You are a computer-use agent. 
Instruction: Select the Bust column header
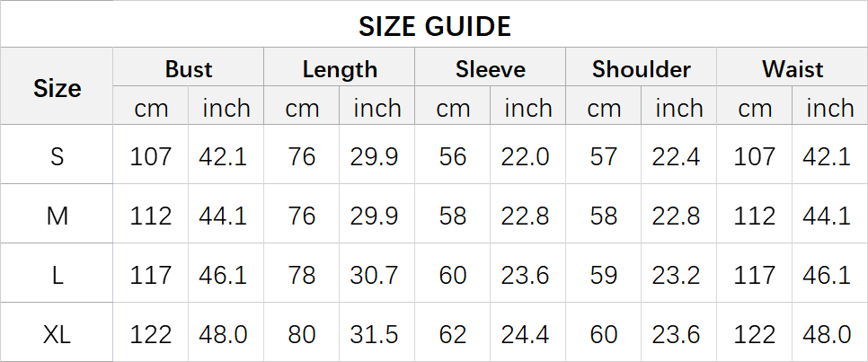click(x=189, y=69)
